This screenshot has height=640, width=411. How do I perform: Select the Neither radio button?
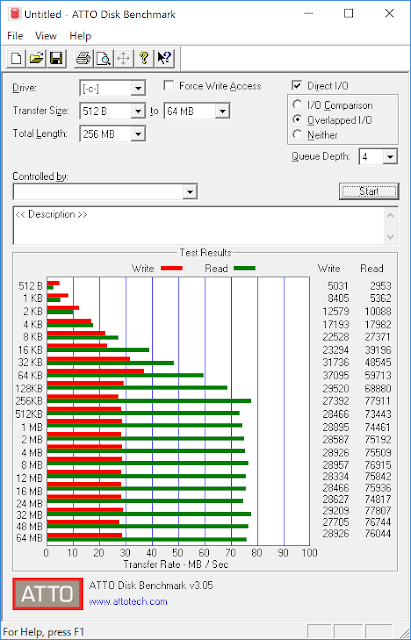298,134
